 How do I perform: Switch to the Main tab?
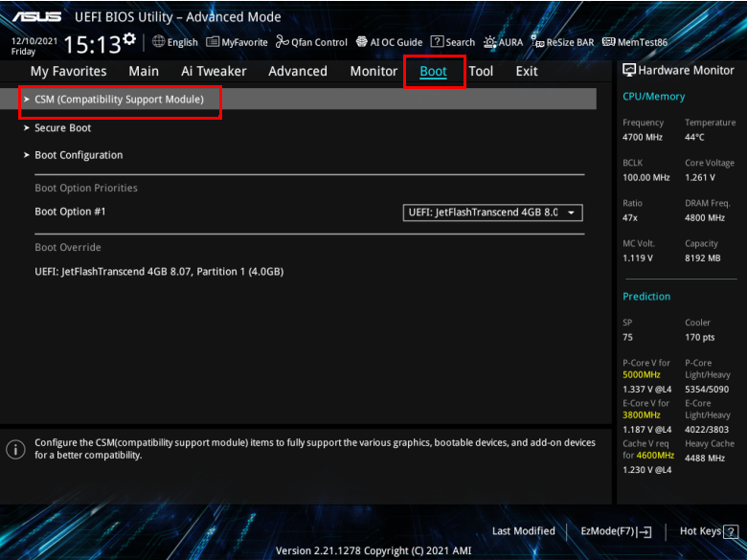(144, 72)
